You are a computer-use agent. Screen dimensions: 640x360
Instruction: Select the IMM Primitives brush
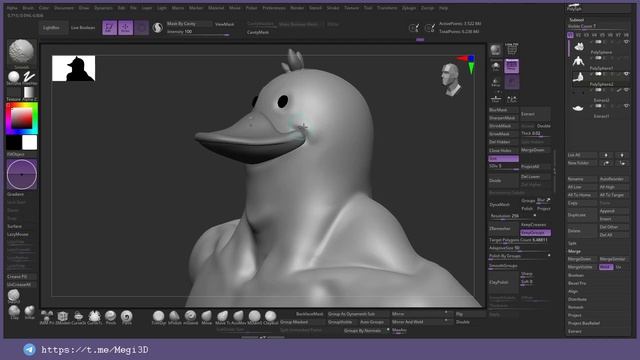click(x=47, y=316)
